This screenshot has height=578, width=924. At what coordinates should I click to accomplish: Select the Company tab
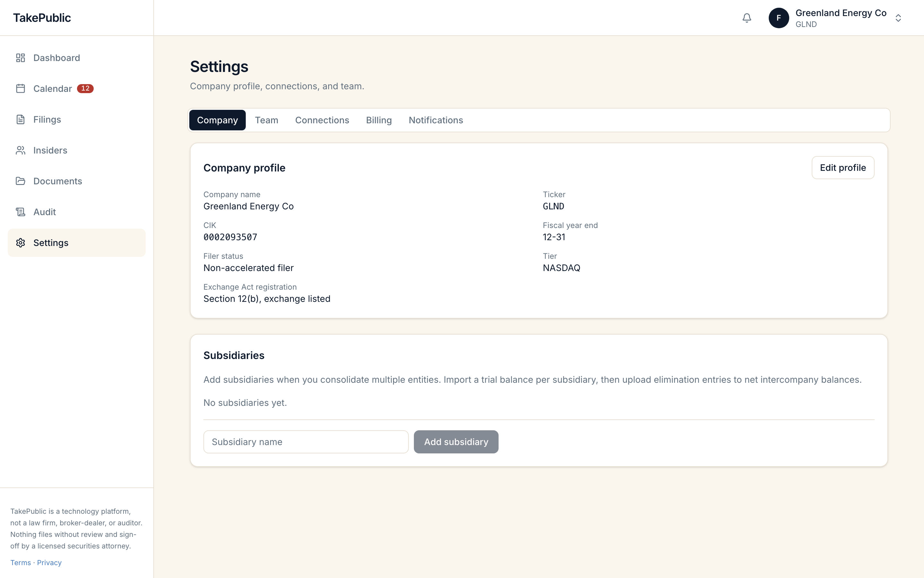217,120
